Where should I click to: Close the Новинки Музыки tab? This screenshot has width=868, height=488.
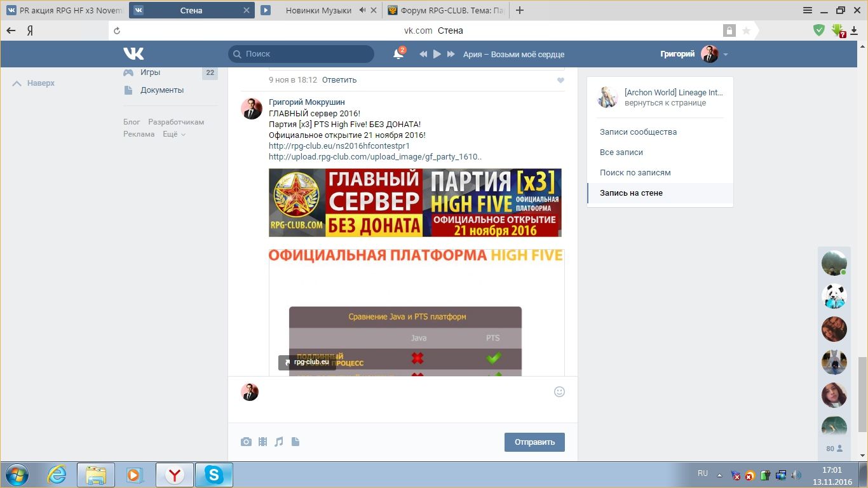point(373,10)
